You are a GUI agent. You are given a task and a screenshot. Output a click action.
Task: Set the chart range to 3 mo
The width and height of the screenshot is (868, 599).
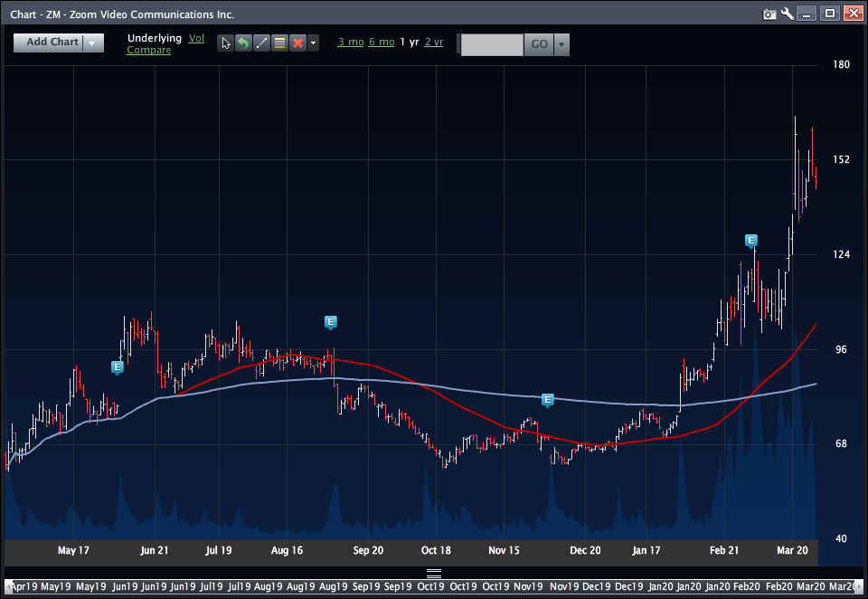[x=351, y=43]
